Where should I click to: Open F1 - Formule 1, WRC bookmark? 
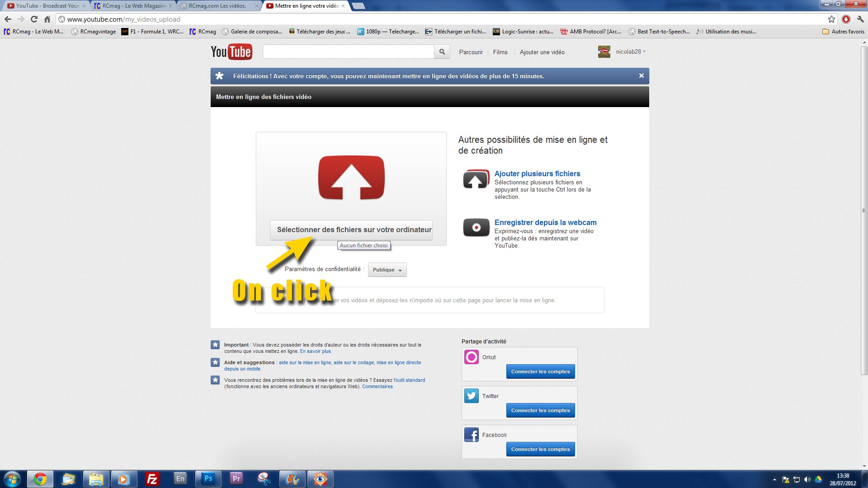[x=152, y=32]
